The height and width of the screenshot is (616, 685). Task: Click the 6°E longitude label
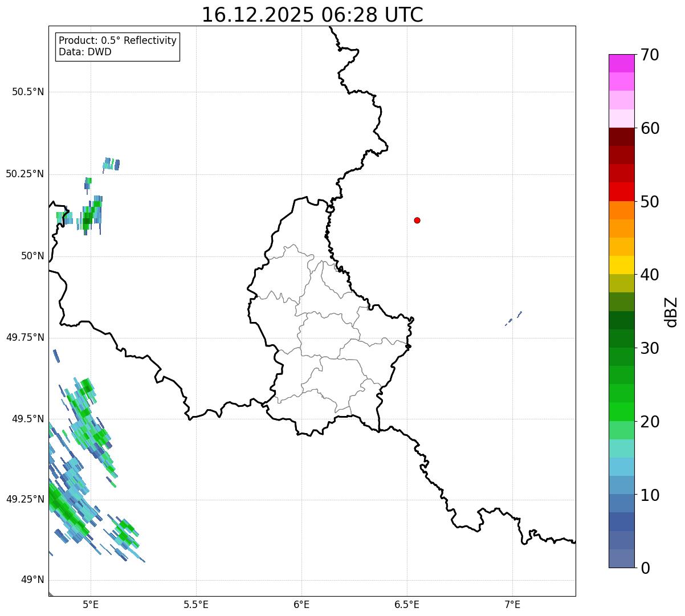[x=301, y=605]
